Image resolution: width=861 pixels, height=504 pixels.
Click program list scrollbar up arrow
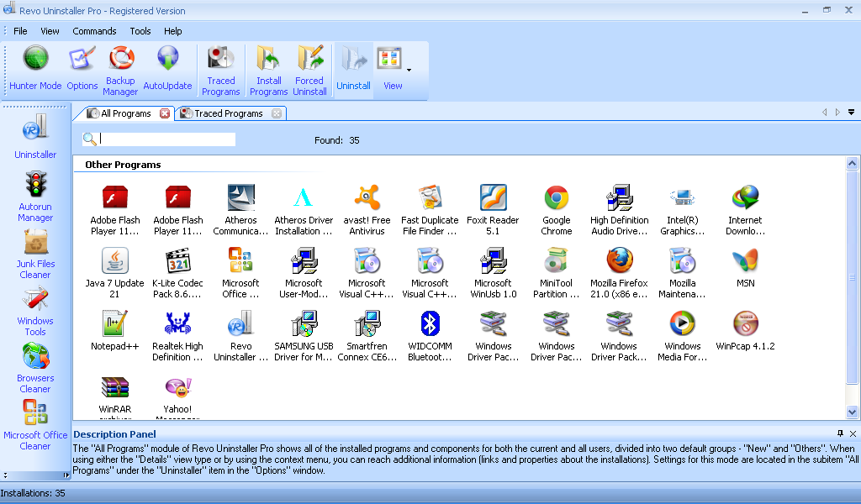point(853,163)
